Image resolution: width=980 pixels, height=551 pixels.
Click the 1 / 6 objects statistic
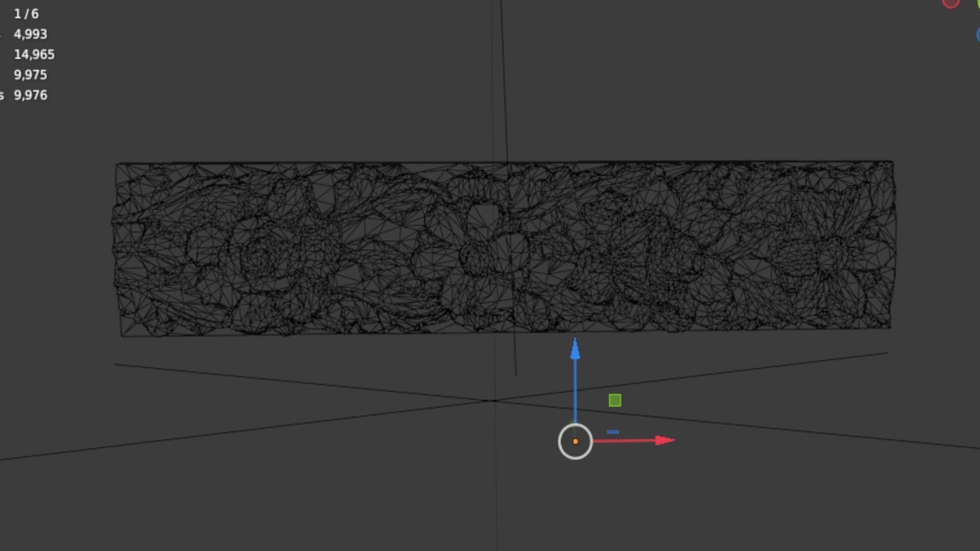tap(26, 14)
